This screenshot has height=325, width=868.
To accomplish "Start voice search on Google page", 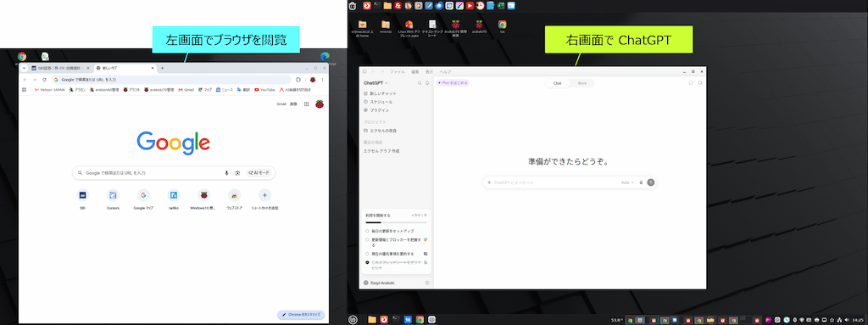I will tap(226, 173).
